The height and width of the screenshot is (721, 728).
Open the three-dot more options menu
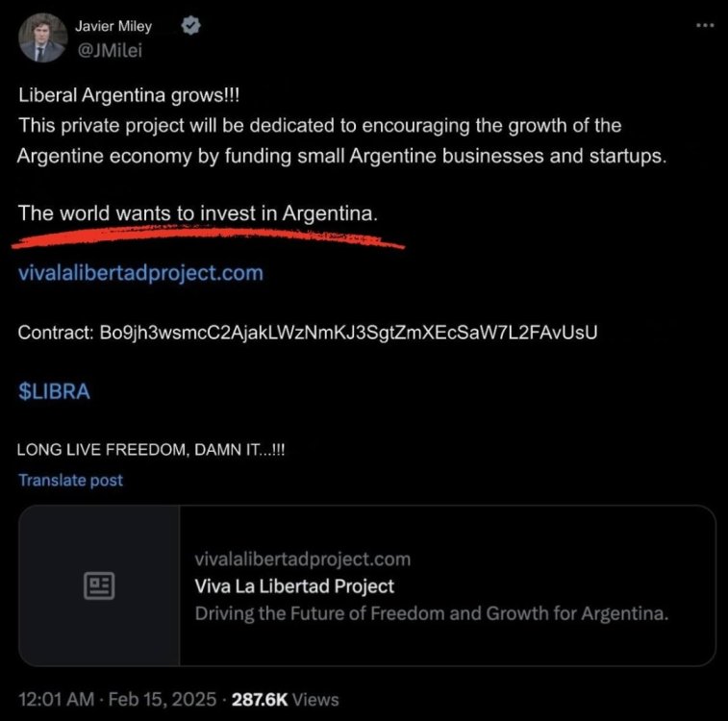[706, 24]
